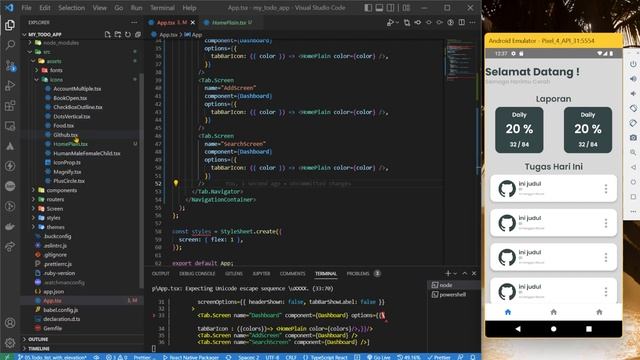Open the Search view in activity bar
This screenshot has width=640, height=360.
coord(10,45)
